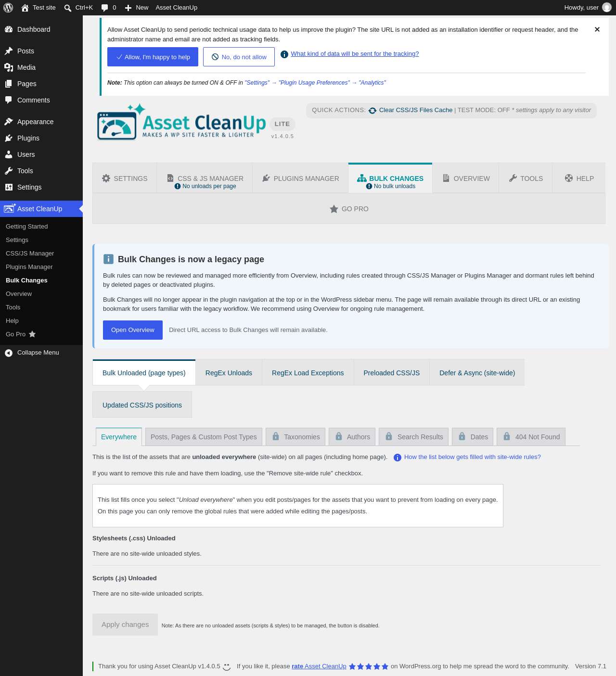Click No, do not allow button

[239, 57]
